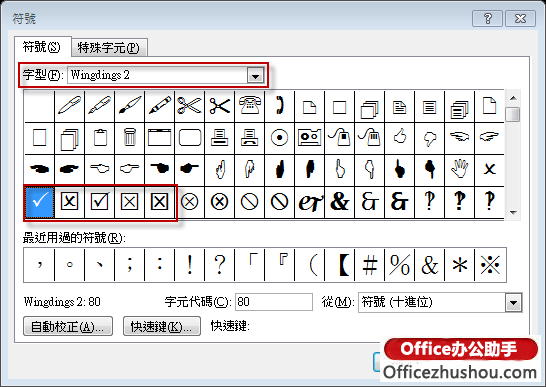Pick the thick-bordered boxed X symbol
546x387 pixels.
point(159,202)
